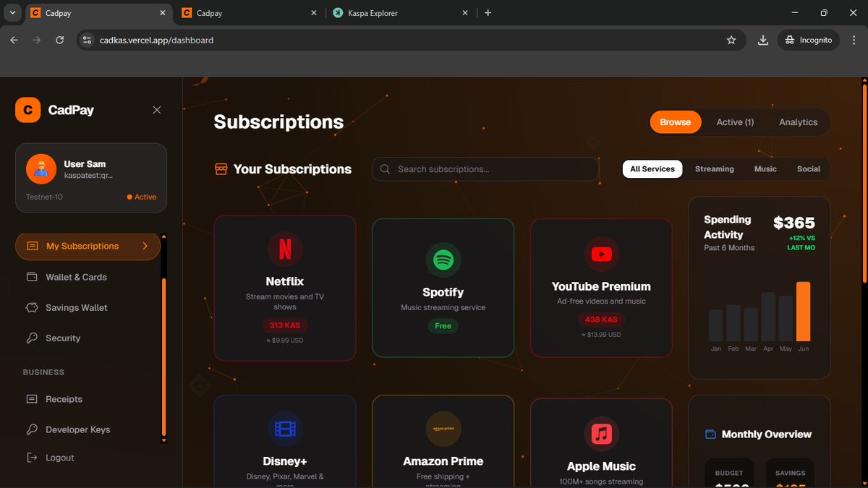The image size is (868, 488).
Task: Click the 313 KAS price badge
Action: pyautogui.click(x=285, y=325)
